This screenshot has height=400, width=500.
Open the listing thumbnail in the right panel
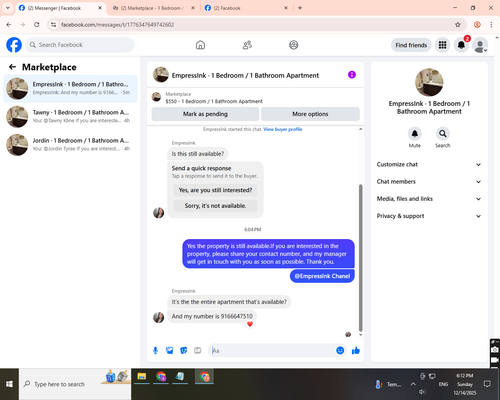(429, 82)
